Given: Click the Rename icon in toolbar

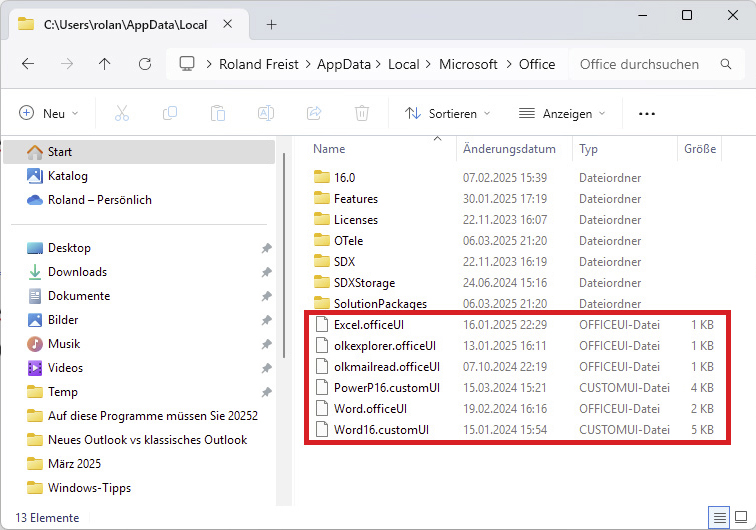Looking at the screenshot, I should coord(266,114).
